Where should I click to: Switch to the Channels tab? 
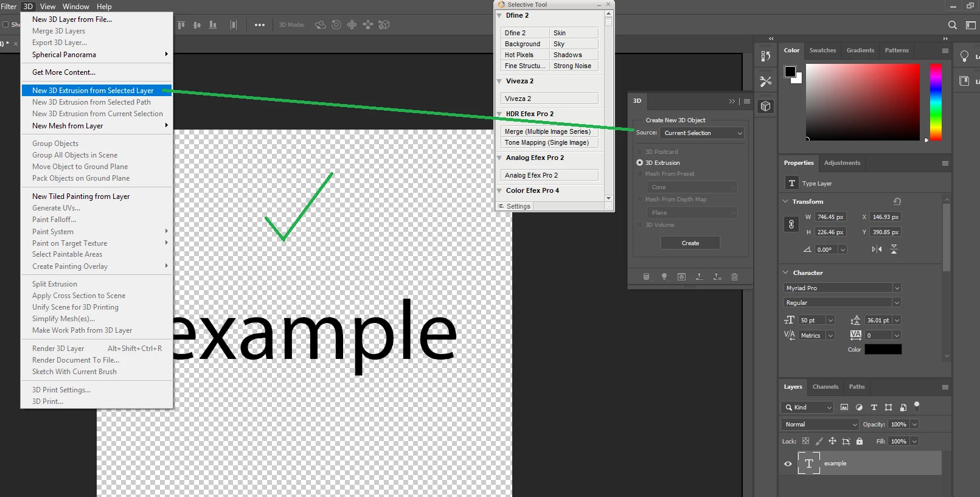pyautogui.click(x=825, y=387)
